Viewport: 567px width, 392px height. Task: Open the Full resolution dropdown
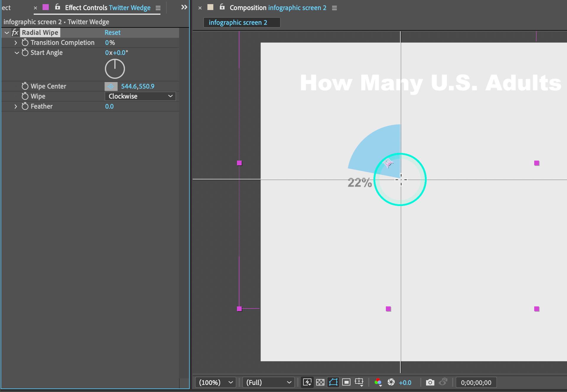(269, 383)
